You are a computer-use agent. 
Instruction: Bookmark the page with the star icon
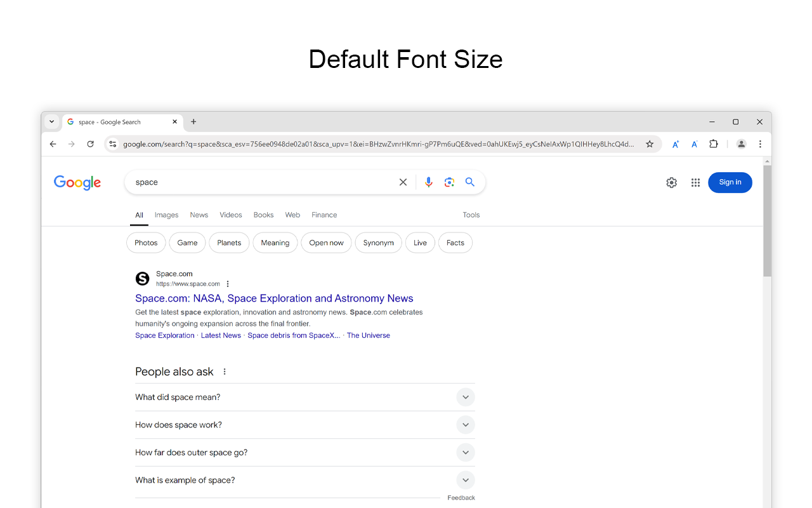click(x=650, y=144)
